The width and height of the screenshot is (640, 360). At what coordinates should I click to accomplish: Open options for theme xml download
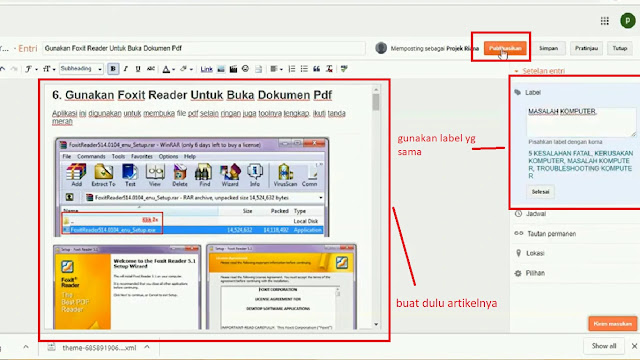147,347
